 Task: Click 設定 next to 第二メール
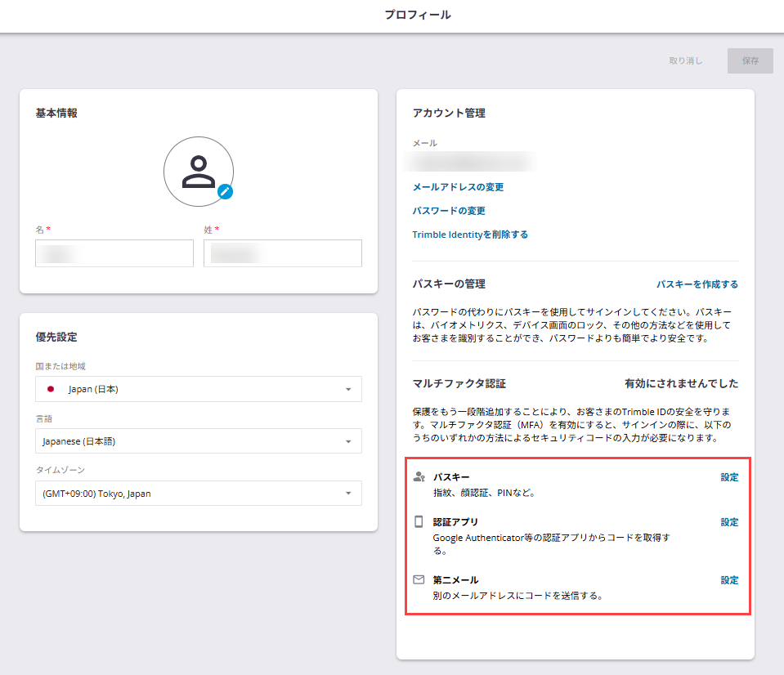728,579
